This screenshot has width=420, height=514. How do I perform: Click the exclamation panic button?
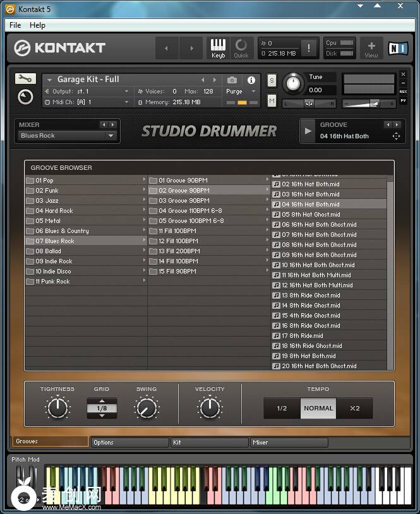[309, 48]
